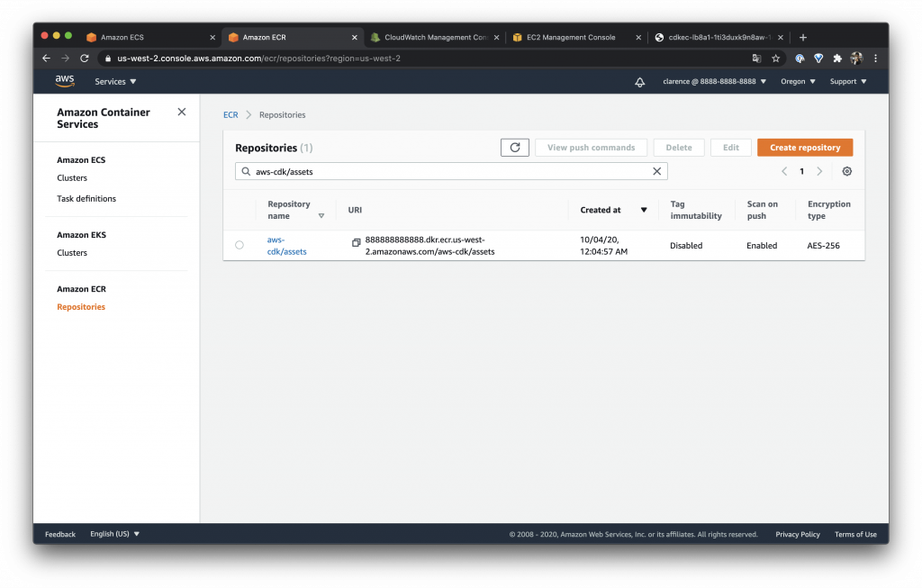This screenshot has width=922, height=588.
Task: Open the translate page icon
Action: pyautogui.click(x=756, y=59)
